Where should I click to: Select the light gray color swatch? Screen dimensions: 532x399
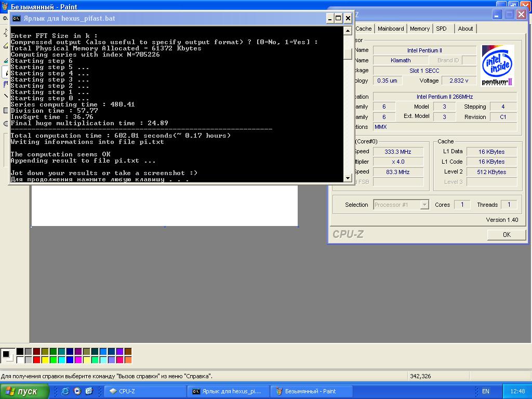pos(29,360)
